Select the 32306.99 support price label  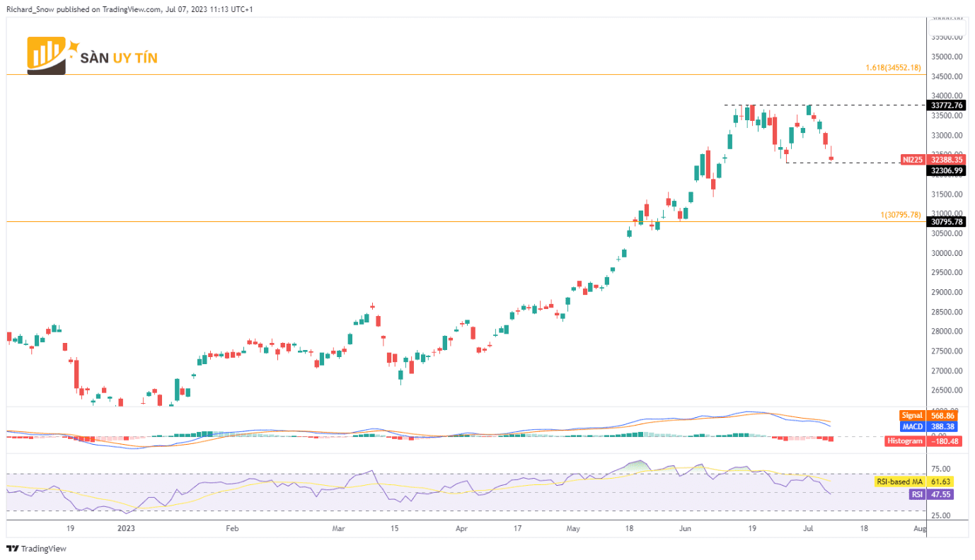pos(947,170)
